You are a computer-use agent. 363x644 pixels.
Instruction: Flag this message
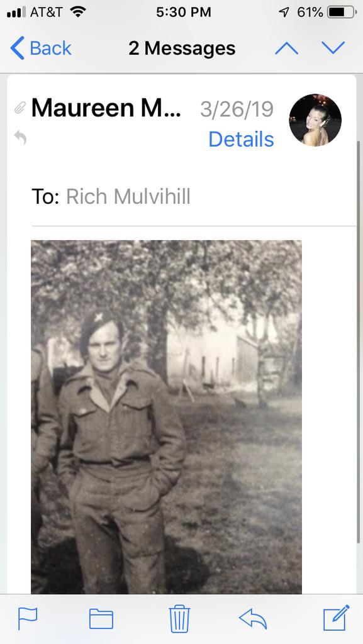(28, 619)
